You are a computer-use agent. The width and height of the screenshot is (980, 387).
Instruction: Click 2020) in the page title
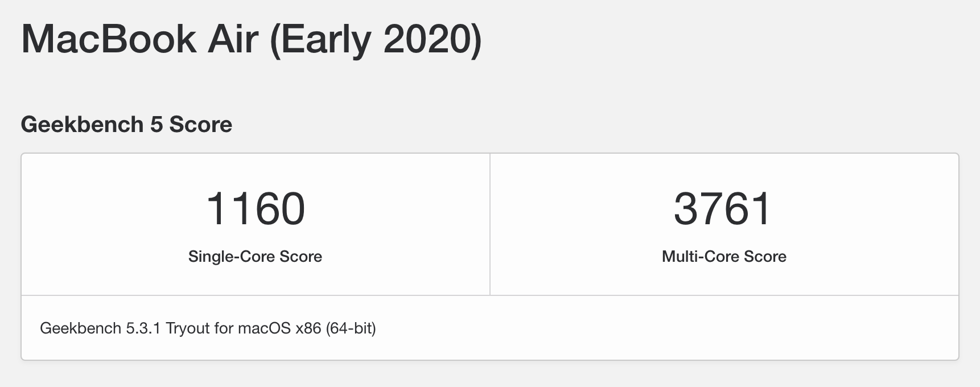pyautogui.click(x=433, y=39)
